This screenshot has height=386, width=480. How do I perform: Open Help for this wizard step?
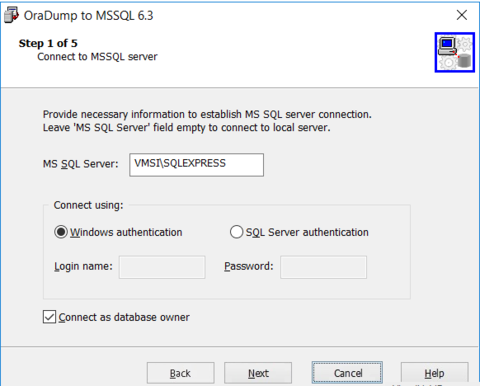click(435, 373)
